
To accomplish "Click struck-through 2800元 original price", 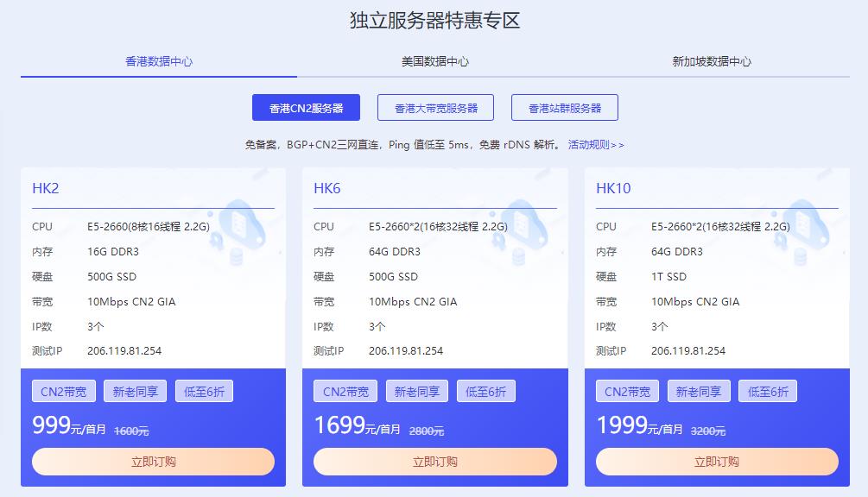I will click(427, 431).
